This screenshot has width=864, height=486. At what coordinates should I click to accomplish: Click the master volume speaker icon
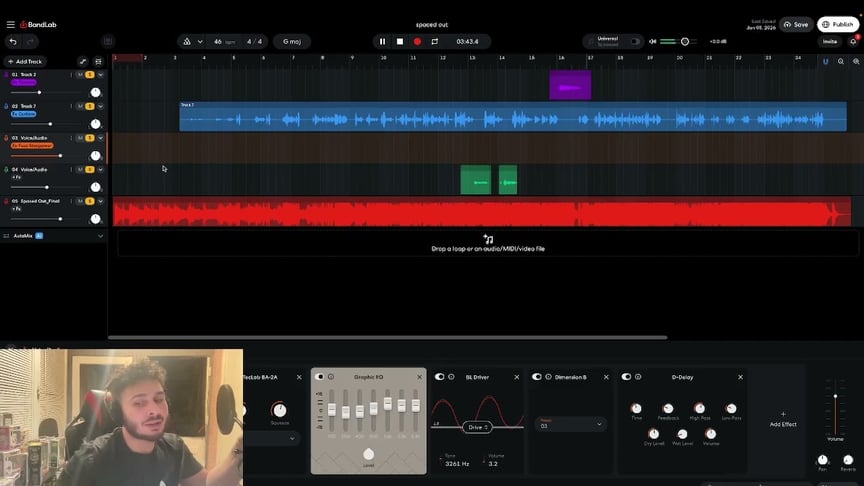(652, 41)
